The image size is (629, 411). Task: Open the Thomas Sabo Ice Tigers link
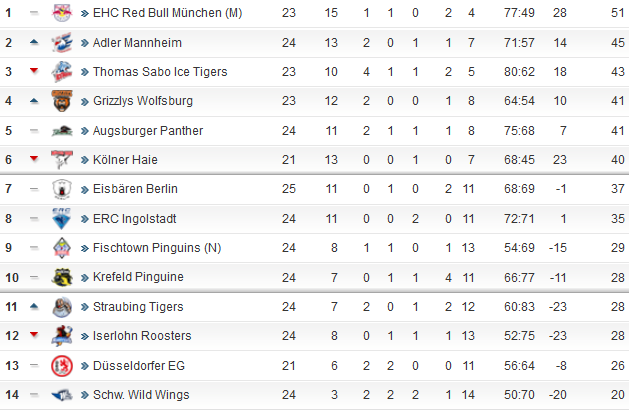[x=160, y=72]
